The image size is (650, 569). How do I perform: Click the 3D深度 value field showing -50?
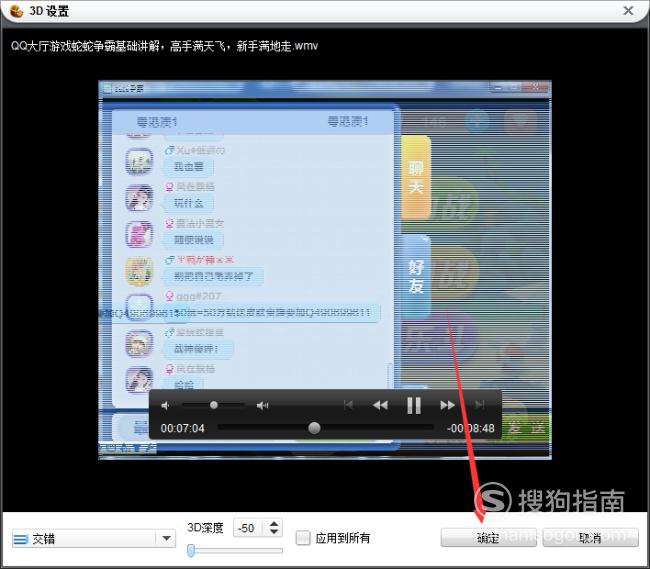click(x=249, y=528)
